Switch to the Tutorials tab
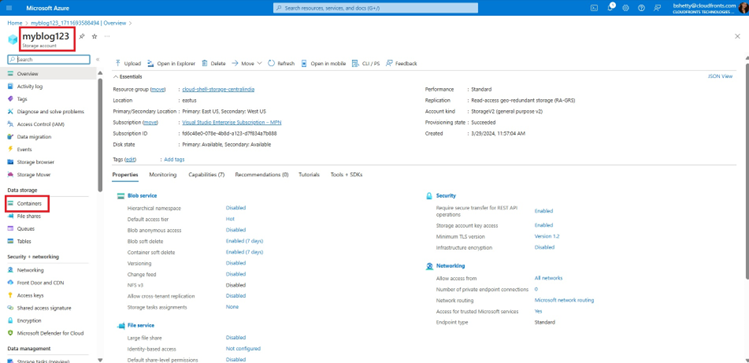 tap(309, 175)
